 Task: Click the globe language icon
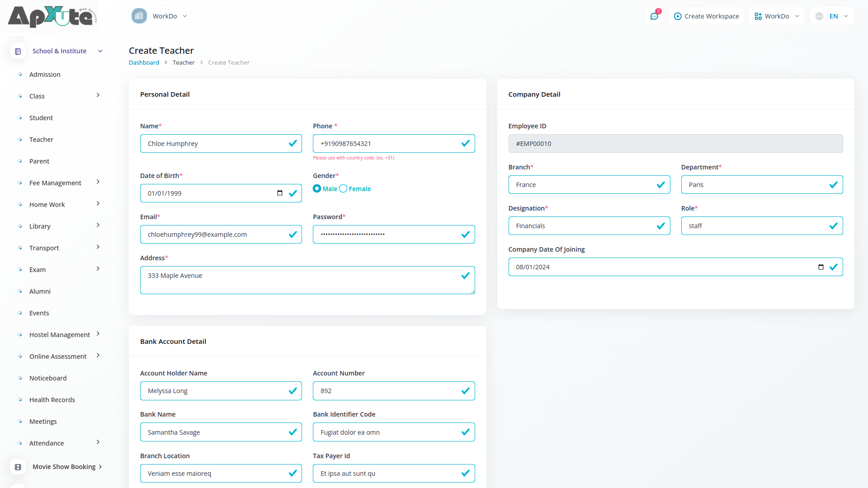click(819, 16)
